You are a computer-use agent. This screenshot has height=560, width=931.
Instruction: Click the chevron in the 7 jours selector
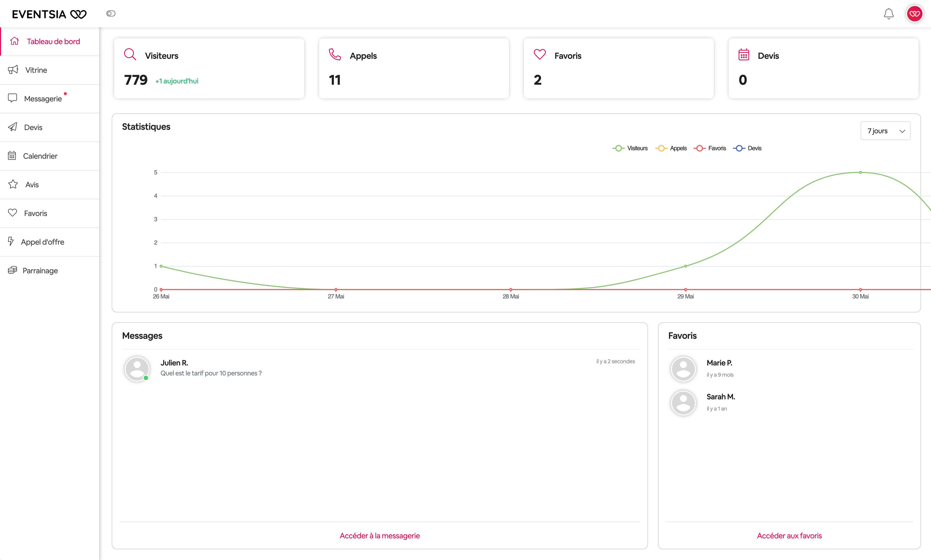pos(902,131)
